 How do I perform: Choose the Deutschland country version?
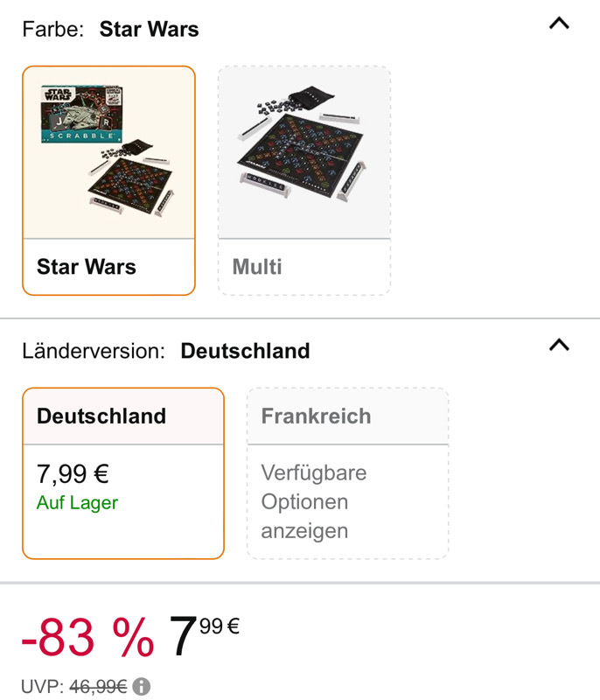[x=123, y=473]
